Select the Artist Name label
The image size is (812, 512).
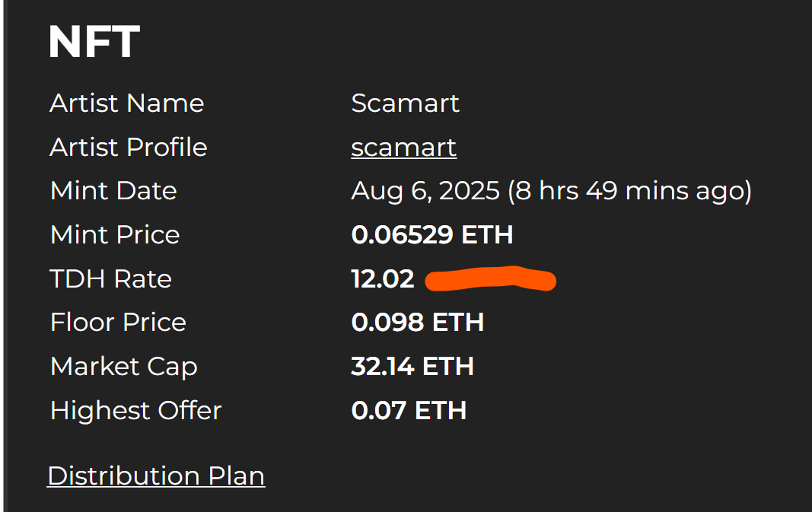tap(127, 103)
